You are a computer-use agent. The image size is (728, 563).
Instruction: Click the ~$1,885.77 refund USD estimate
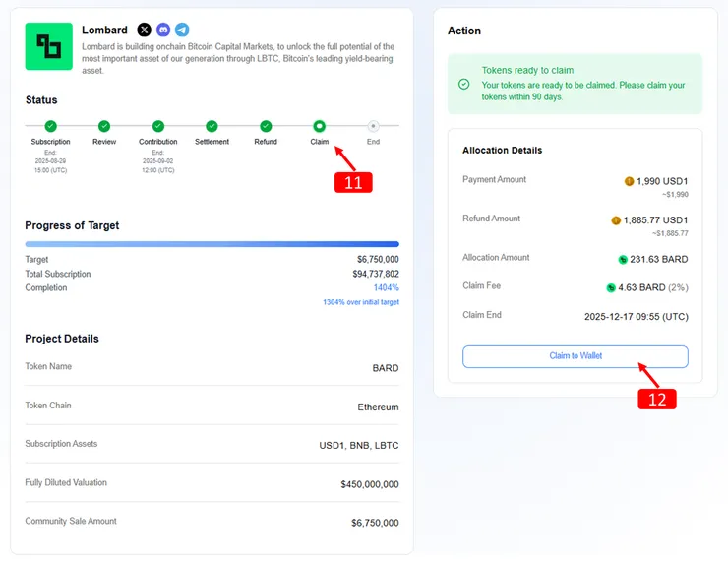pyautogui.click(x=670, y=233)
